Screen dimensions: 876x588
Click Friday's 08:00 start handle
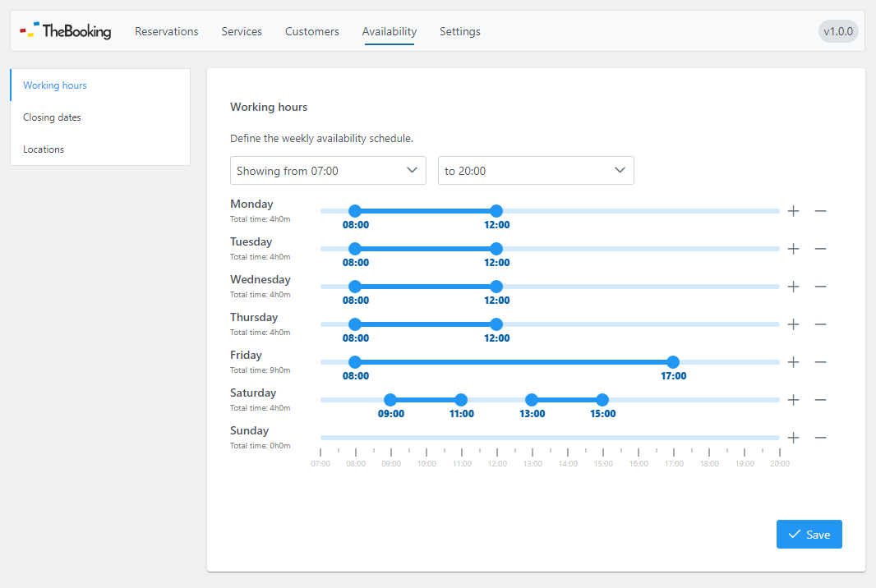click(x=355, y=362)
